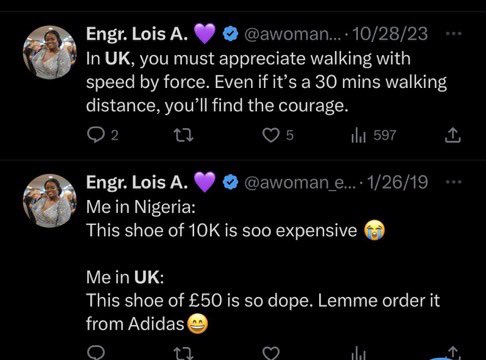Click the @awoman... handle on first tweet
The width and height of the screenshot is (486, 360).
coord(294,34)
